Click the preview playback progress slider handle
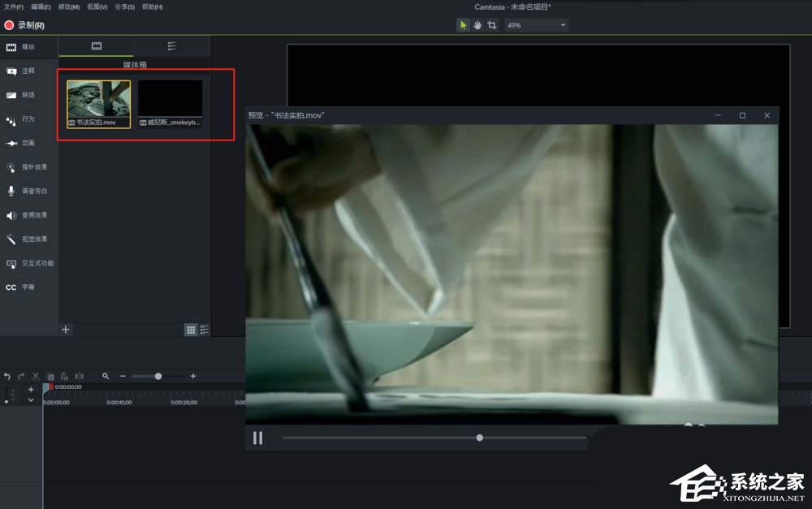Screen dimensions: 812x509 tap(480, 438)
